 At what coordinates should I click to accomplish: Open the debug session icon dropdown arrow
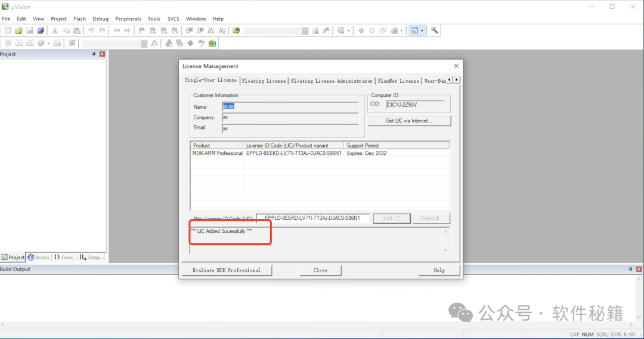pos(349,31)
